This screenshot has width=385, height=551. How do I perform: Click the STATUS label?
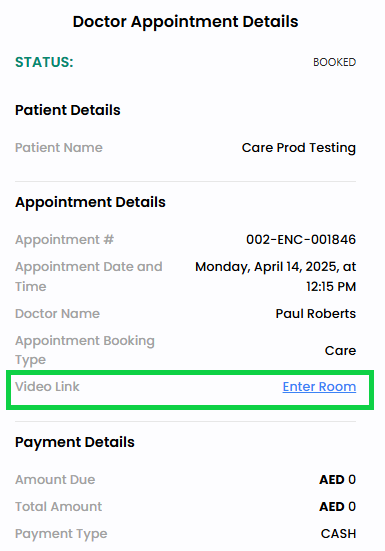[x=44, y=62]
